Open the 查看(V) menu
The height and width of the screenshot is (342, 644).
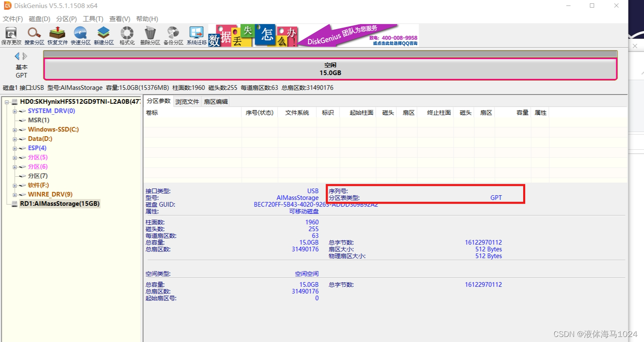click(x=120, y=19)
